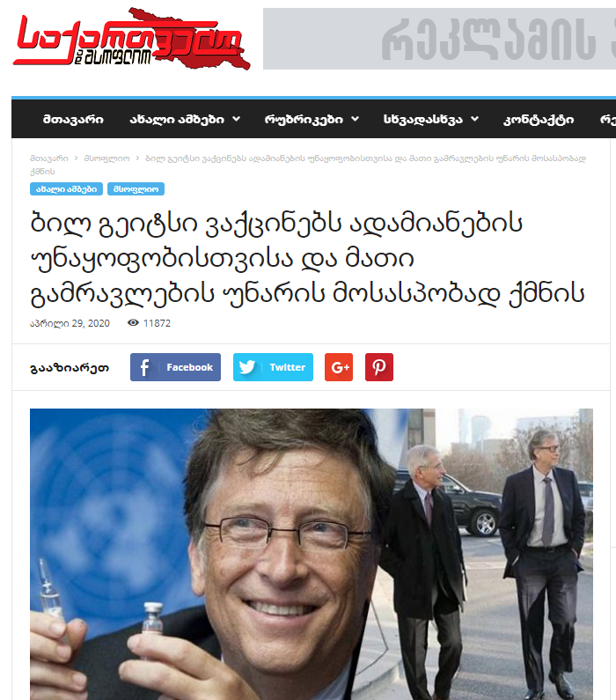This screenshot has height=700, width=616.
Task: Click the eye views icon
Action: (x=133, y=323)
